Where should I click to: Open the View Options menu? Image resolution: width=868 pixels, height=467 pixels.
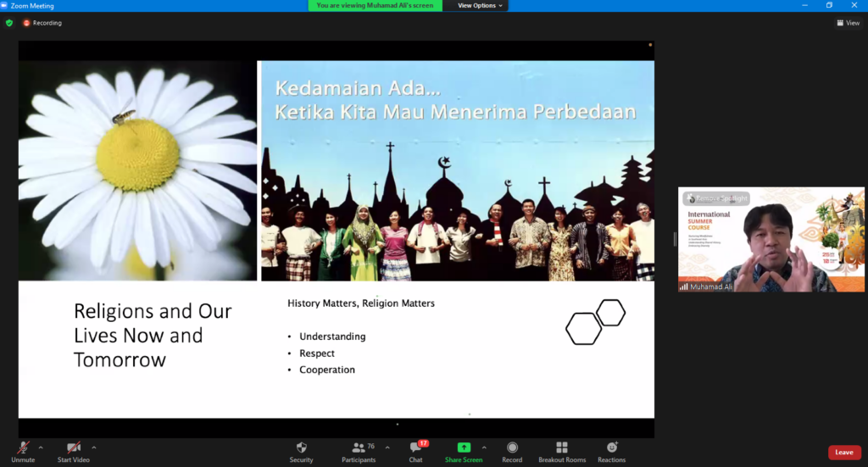pyautogui.click(x=481, y=6)
